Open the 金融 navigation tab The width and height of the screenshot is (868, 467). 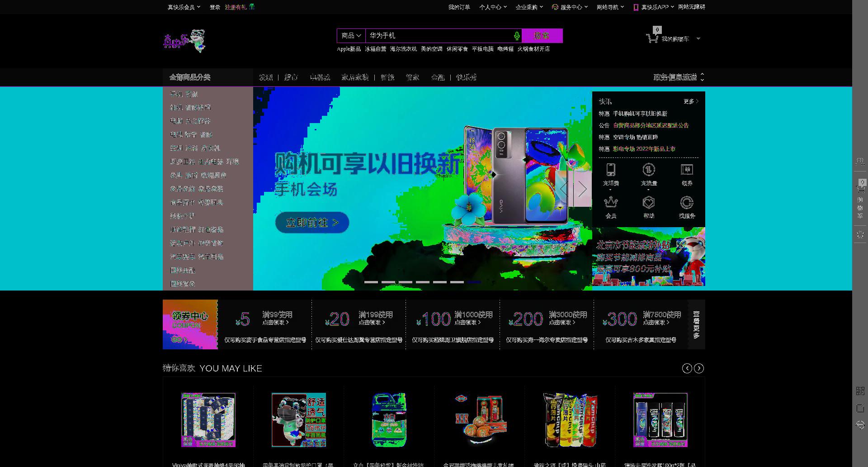click(438, 77)
